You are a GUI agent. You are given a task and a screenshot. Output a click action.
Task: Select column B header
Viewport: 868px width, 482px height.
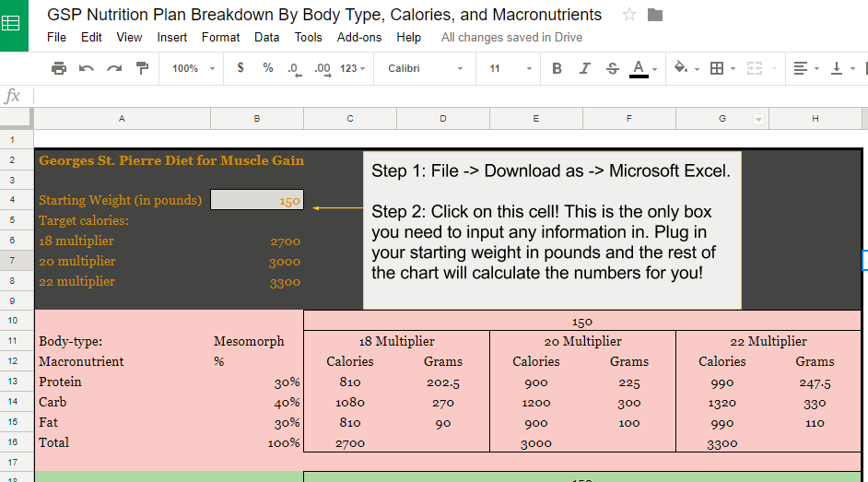(257, 118)
